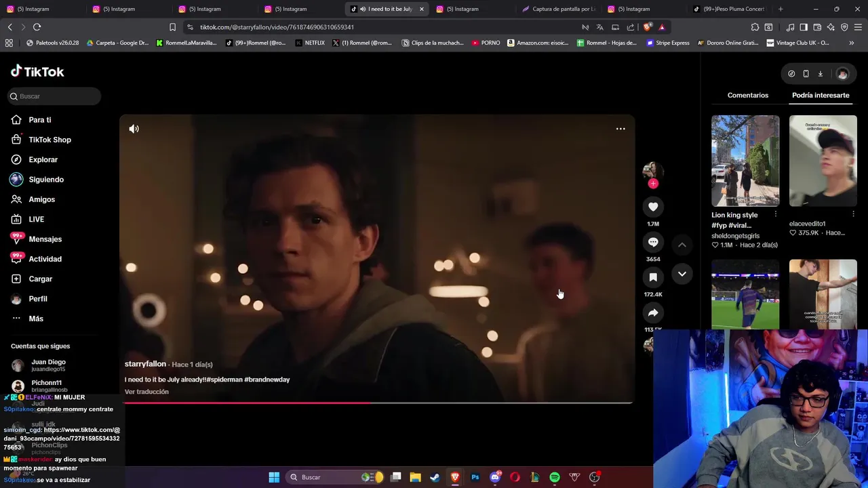The width and height of the screenshot is (868, 488).
Task: Open the NETFLIX bookmark
Action: [310, 43]
